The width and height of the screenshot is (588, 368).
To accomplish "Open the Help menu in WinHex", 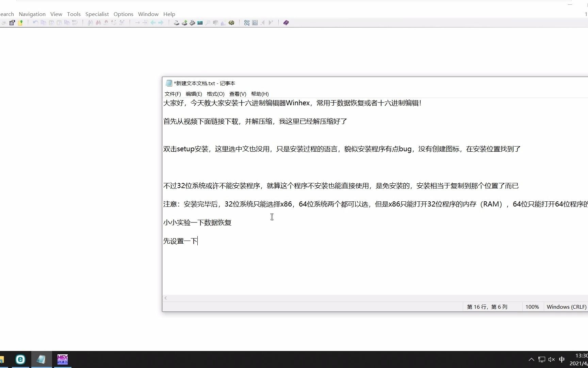I will pyautogui.click(x=169, y=14).
